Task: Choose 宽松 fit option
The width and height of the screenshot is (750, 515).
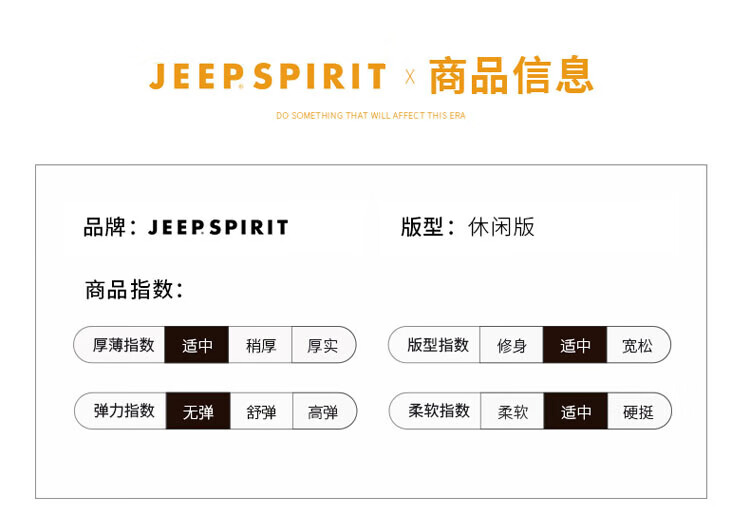Action: (637, 346)
